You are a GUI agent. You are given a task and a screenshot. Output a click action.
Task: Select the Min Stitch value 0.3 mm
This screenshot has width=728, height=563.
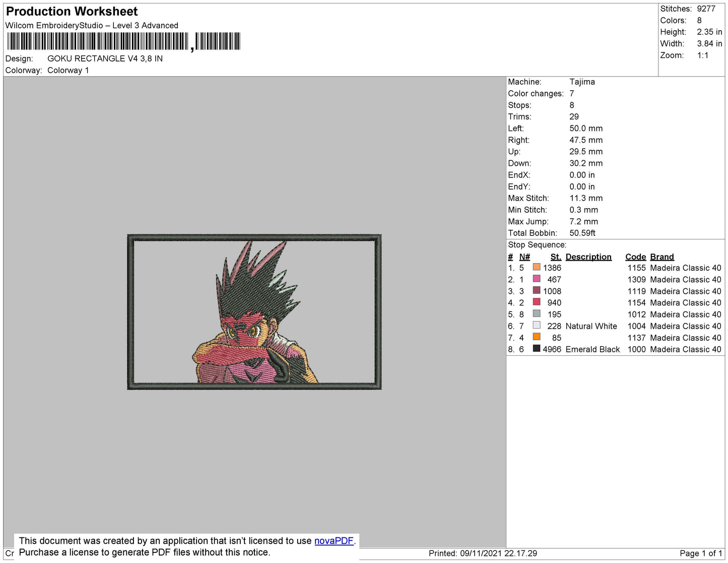pyautogui.click(x=584, y=210)
